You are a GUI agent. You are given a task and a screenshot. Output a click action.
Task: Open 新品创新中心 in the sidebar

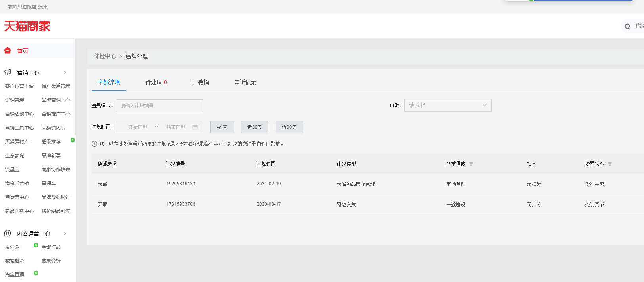[x=19, y=211]
